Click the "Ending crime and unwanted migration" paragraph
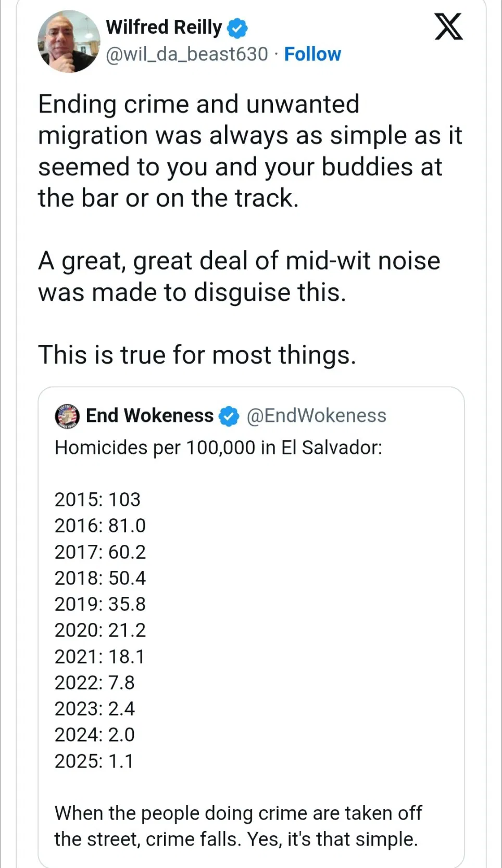The image size is (502, 868). 250,151
